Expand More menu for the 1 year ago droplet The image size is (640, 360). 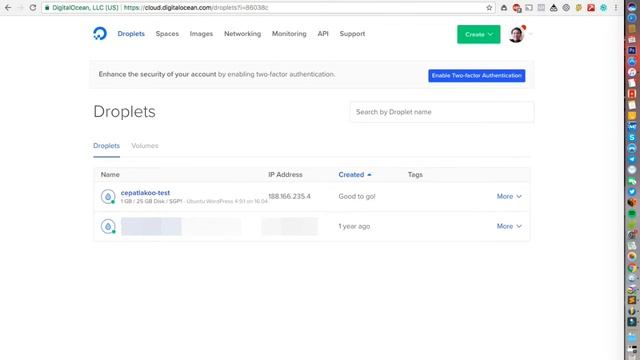(x=509, y=226)
